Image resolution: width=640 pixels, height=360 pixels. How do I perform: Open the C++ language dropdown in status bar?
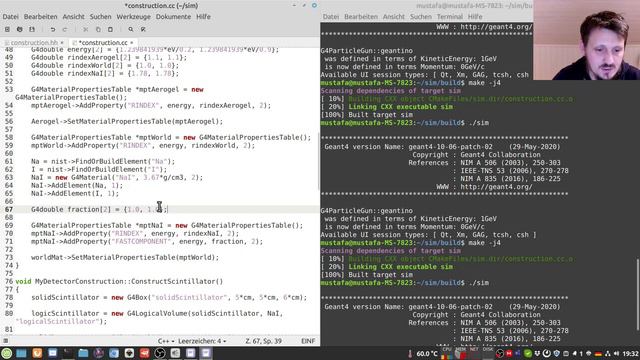[166, 341]
